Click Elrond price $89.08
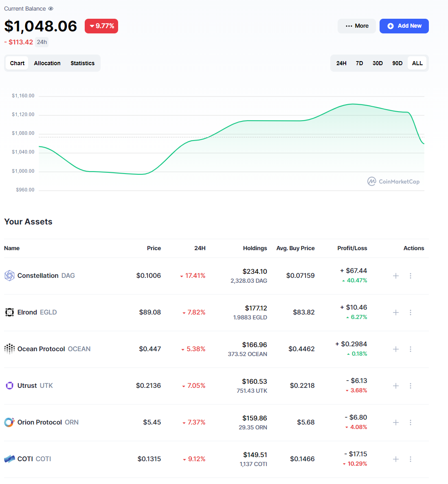This screenshot has width=448, height=484. click(x=150, y=312)
